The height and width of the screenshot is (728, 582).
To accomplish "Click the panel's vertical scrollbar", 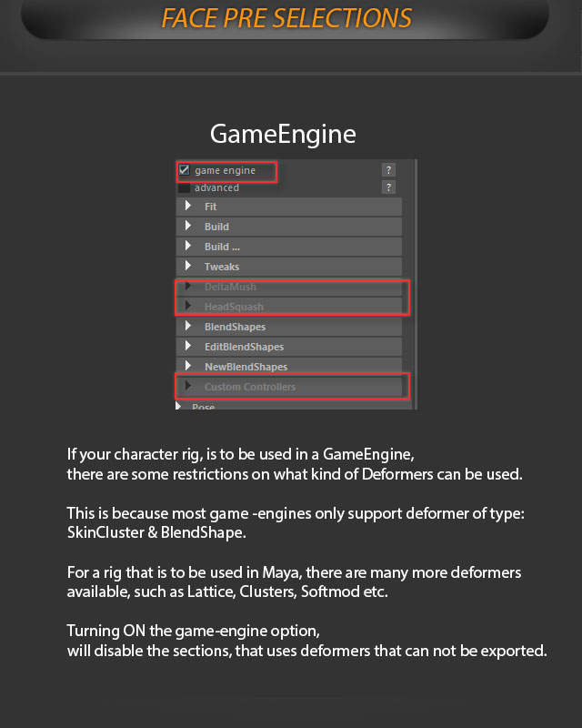I will pyautogui.click(x=416, y=284).
